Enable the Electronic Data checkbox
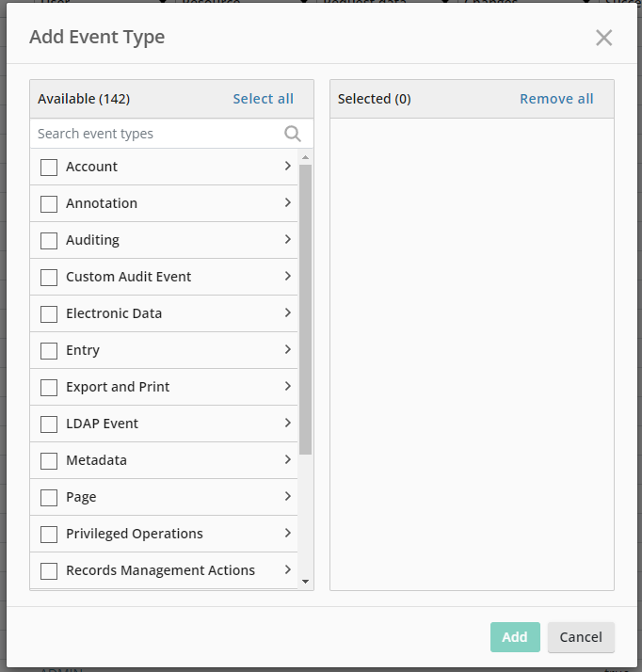Viewport: 642px width, 672px height. point(49,314)
